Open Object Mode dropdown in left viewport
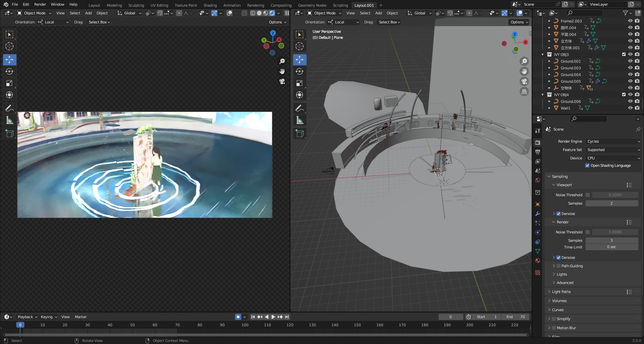The width and height of the screenshot is (644, 344). tap(34, 13)
